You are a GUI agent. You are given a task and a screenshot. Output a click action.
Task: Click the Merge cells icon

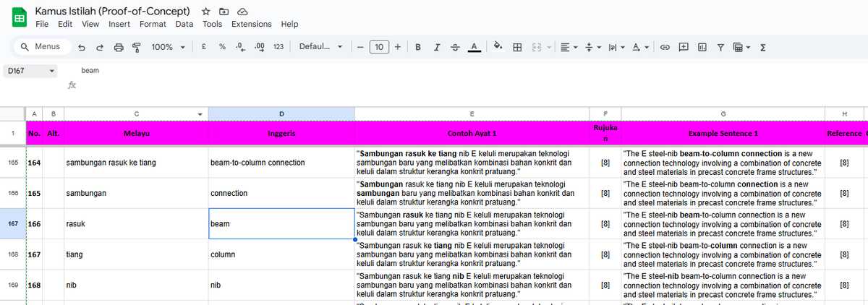[x=537, y=47]
